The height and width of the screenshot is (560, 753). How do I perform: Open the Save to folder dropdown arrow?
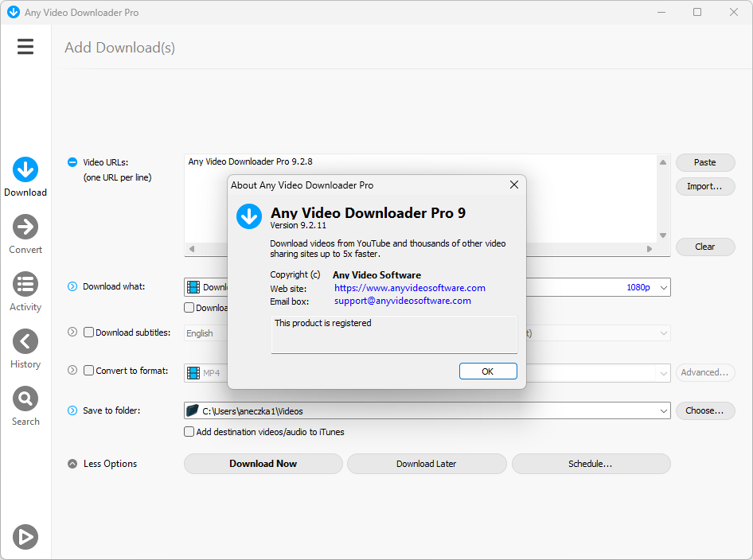[x=663, y=410]
